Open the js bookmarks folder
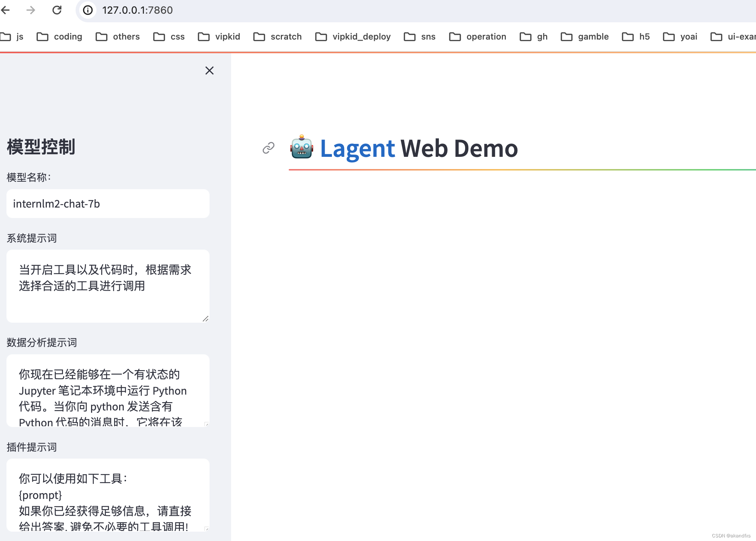Viewport: 756px width, 541px height. (12, 37)
